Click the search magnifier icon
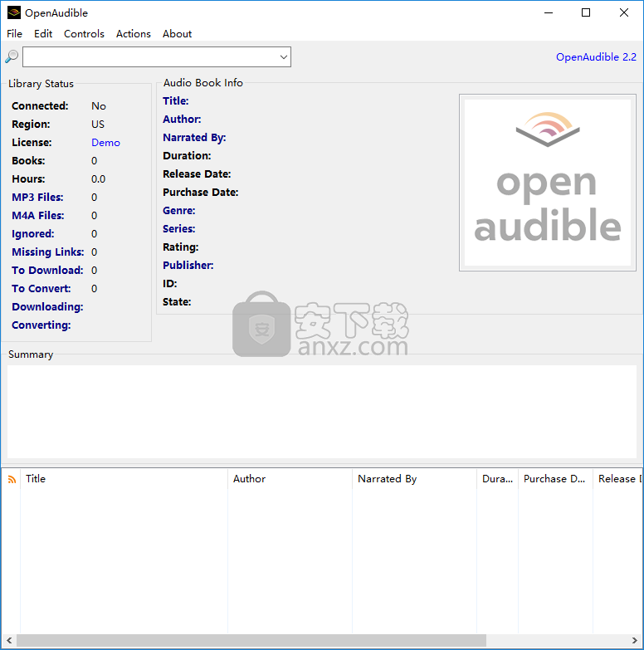 point(12,56)
